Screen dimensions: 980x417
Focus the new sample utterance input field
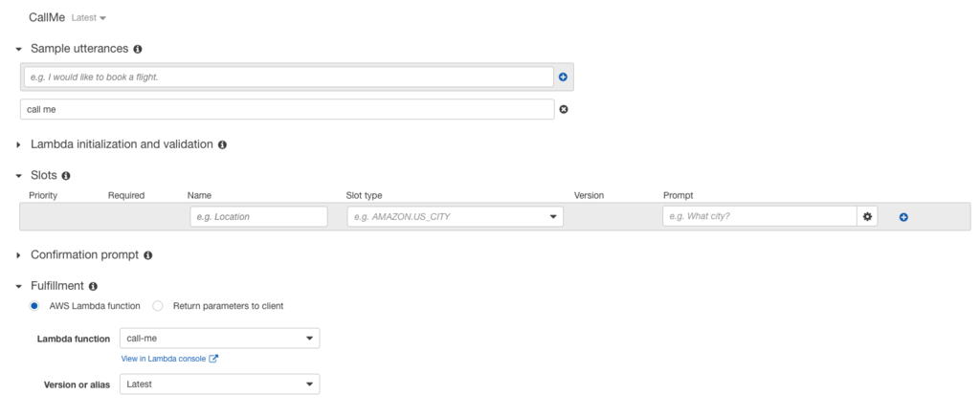(289, 77)
